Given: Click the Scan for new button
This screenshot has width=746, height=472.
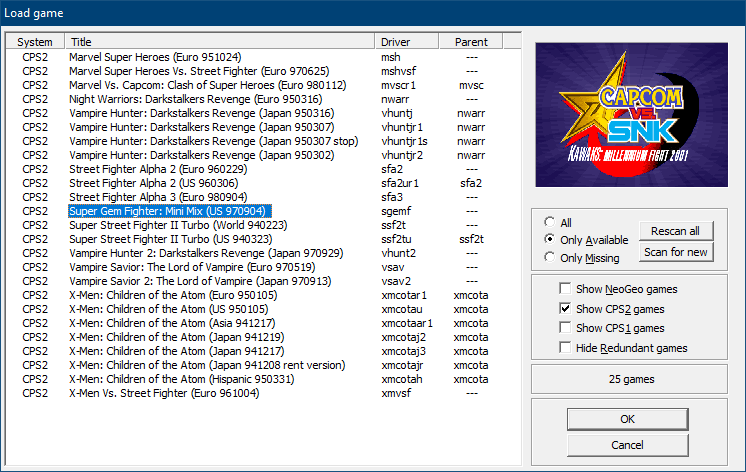Looking at the screenshot, I should point(675,252).
